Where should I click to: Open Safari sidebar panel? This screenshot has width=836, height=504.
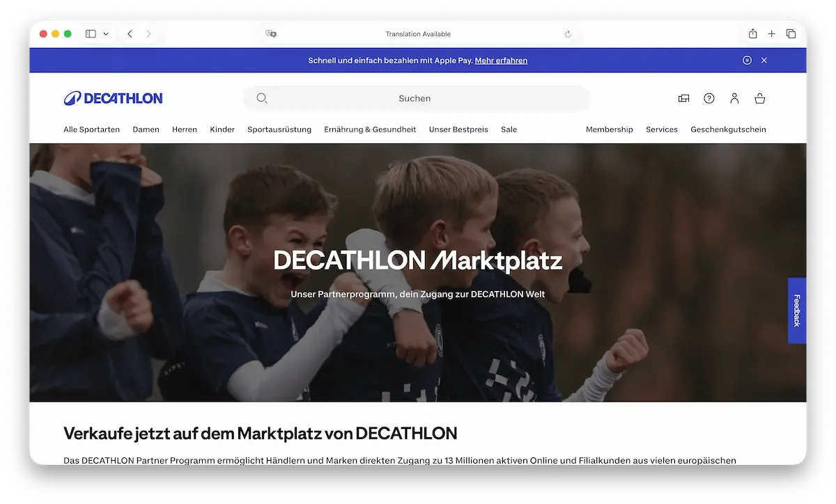(x=91, y=33)
